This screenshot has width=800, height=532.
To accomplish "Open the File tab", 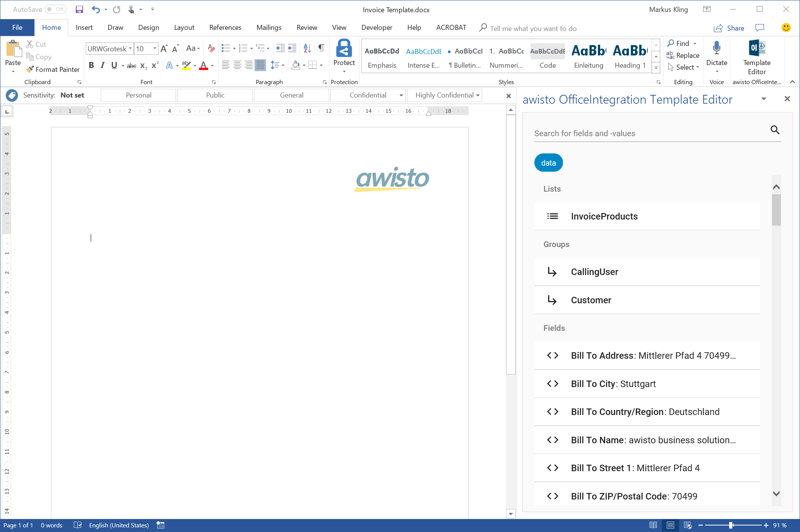I will pyautogui.click(x=17, y=28).
